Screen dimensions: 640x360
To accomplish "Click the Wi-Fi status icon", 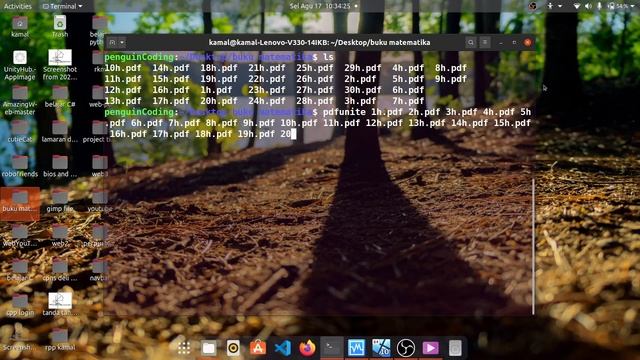I will coord(576,6).
